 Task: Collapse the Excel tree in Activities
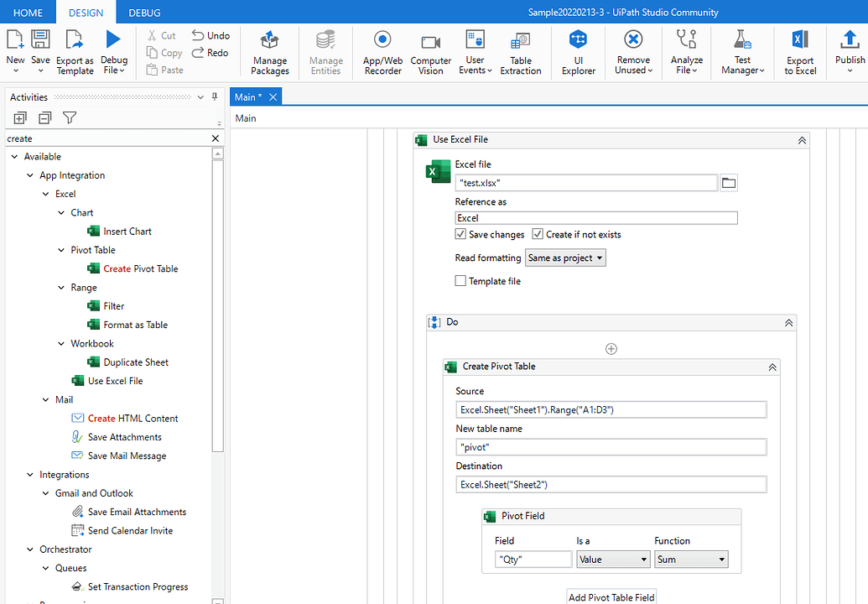tap(46, 193)
